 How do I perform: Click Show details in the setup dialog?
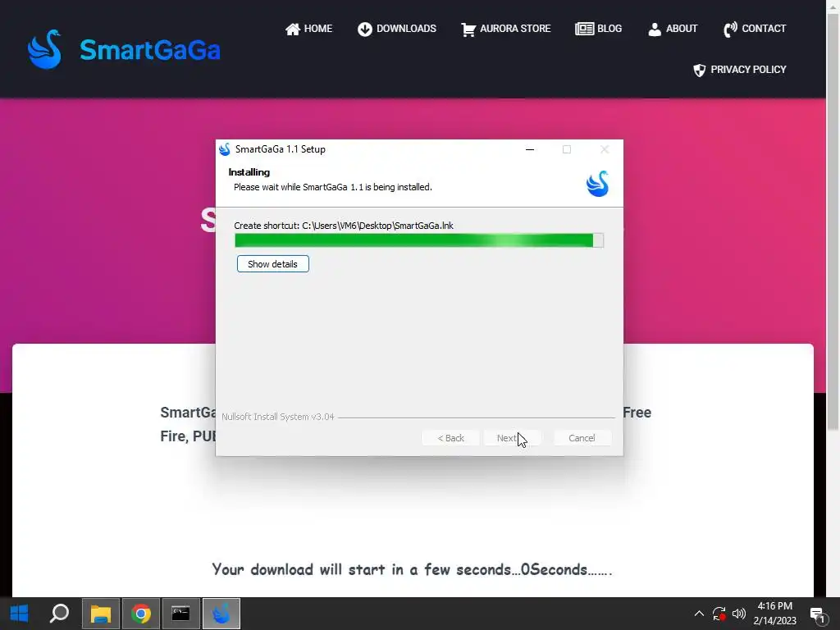(272, 264)
